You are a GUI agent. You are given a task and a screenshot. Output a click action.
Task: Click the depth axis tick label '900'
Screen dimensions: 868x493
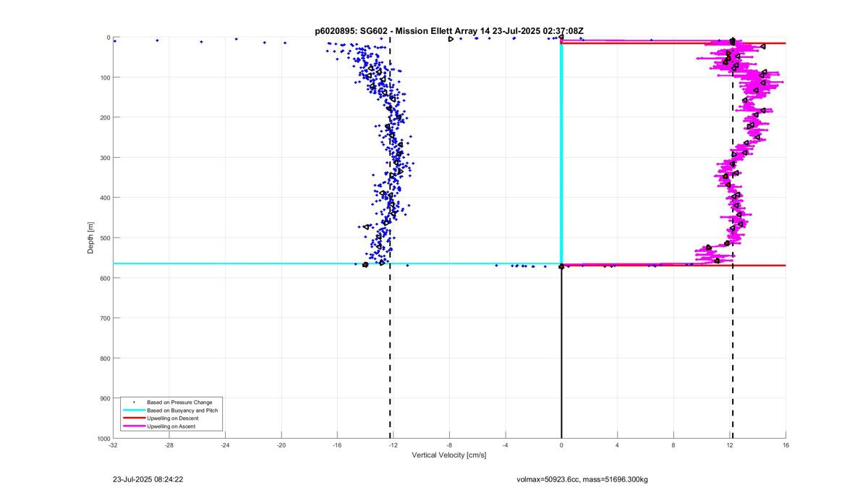click(x=105, y=399)
